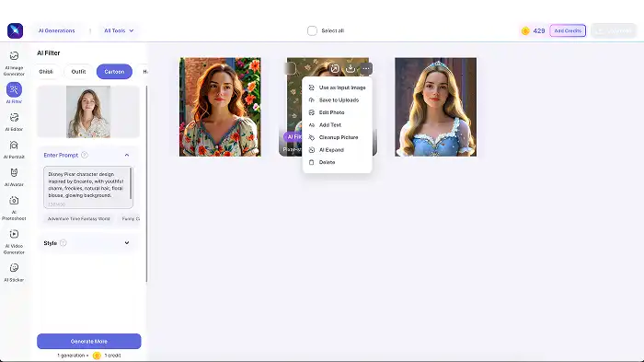This screenshot has width=644, height=362.
Task: Choose Save to Uploads
Action: 338,100
